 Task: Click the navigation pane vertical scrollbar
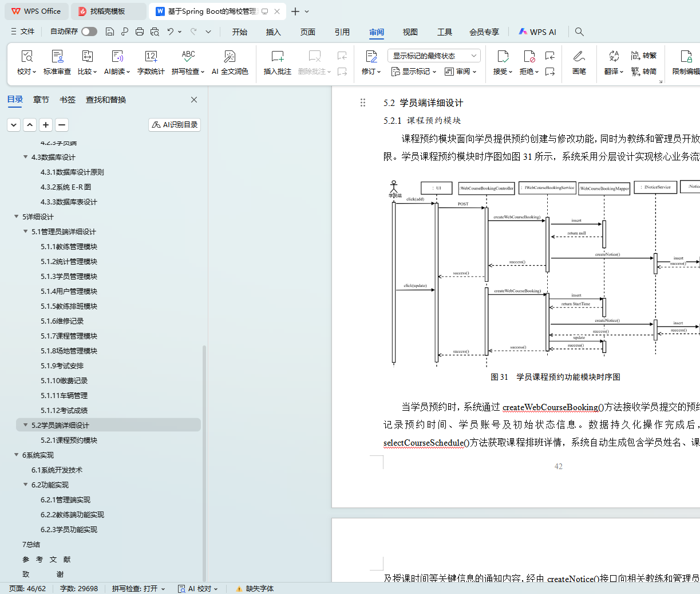point(204,458)
